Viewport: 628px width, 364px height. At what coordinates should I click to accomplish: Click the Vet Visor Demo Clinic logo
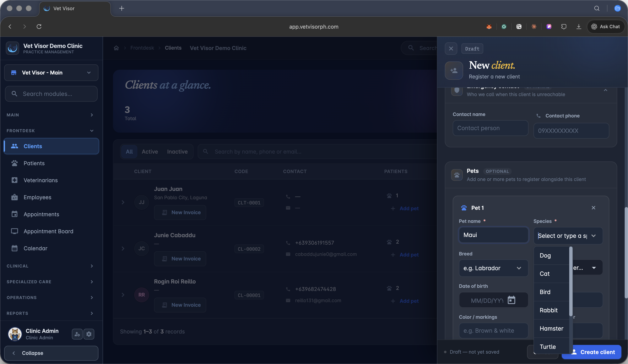[12, 48]
